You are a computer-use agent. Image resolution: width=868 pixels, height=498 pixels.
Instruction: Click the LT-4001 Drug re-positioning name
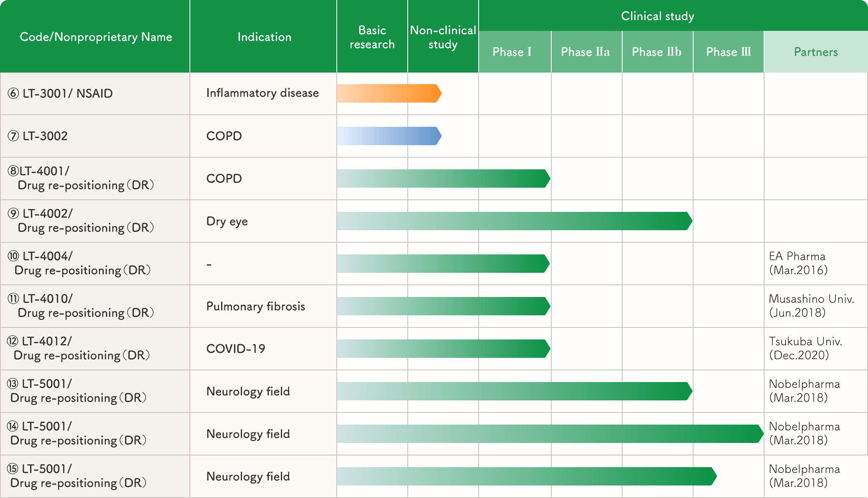[81, 178]
